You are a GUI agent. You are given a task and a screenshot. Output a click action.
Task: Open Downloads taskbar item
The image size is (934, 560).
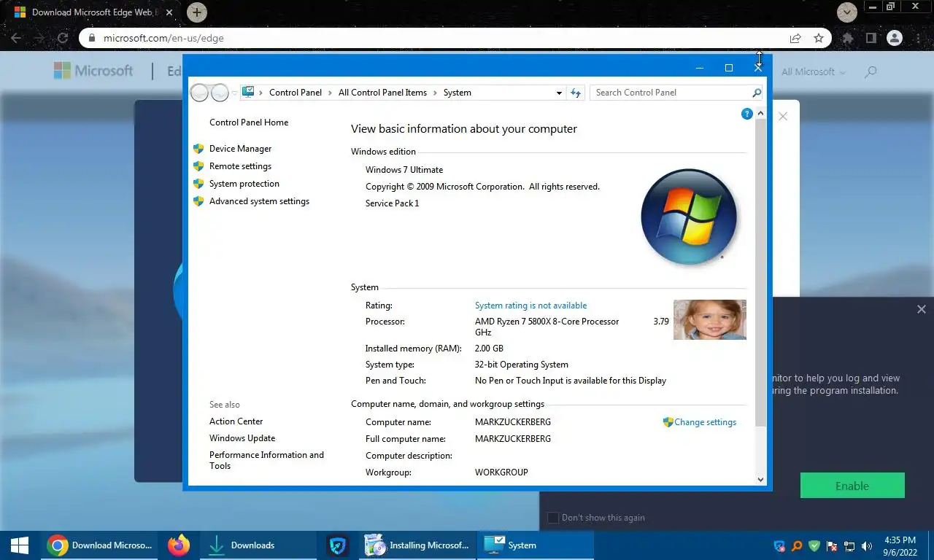[x=259, y=545]
